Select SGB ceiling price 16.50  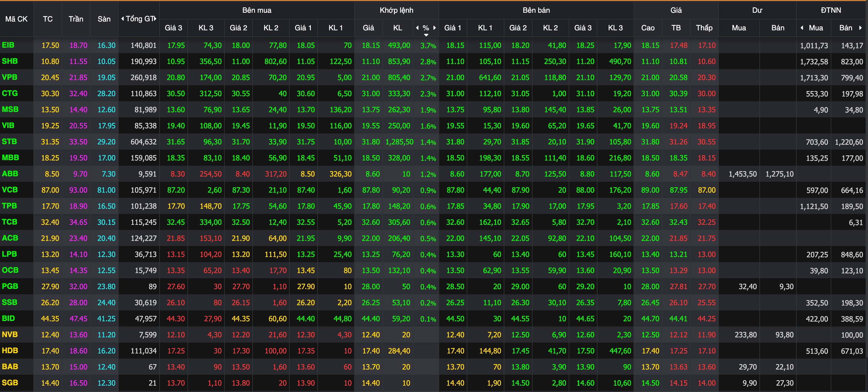pos(78,383)
